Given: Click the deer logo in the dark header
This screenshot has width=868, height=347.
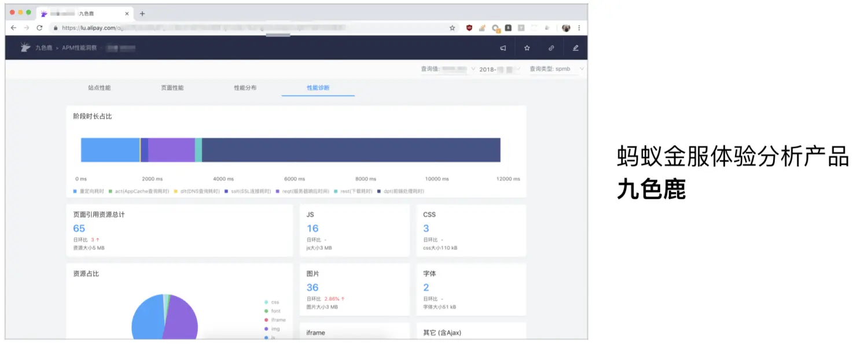Looking at the screenshot, I should pos(25,47).
